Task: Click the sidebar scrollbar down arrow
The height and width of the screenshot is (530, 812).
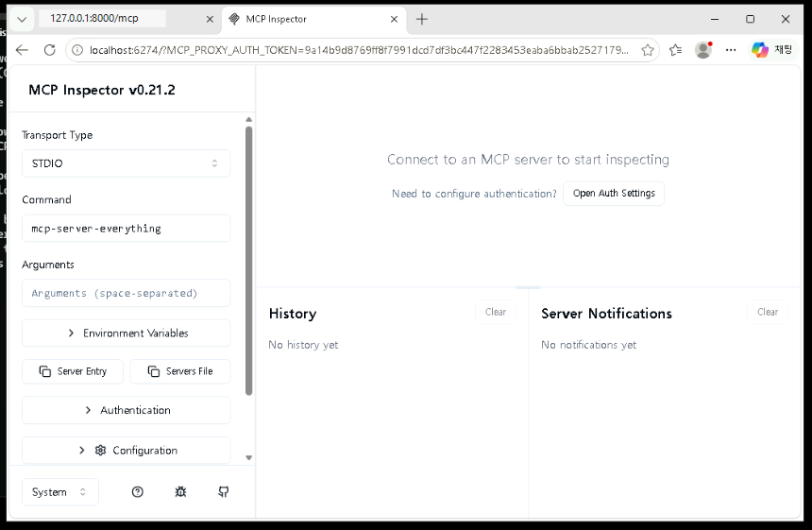Action: coord(248,458)
